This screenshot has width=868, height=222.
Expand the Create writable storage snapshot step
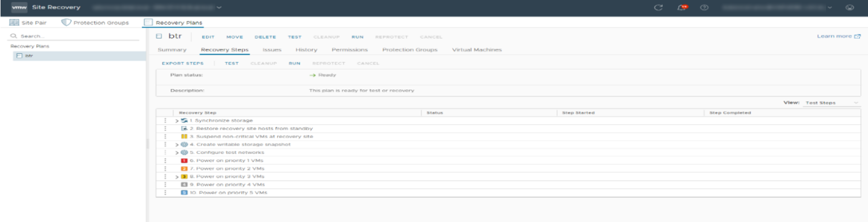click(x=177, y=144)
